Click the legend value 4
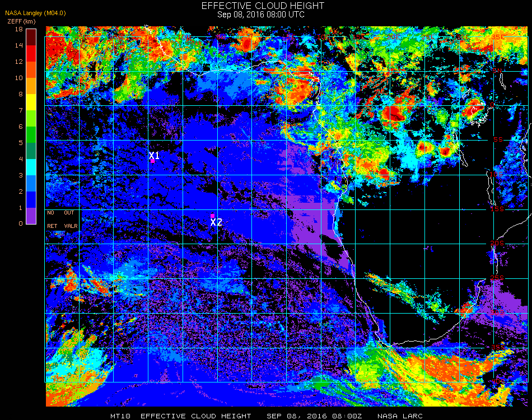 point(21,159)
